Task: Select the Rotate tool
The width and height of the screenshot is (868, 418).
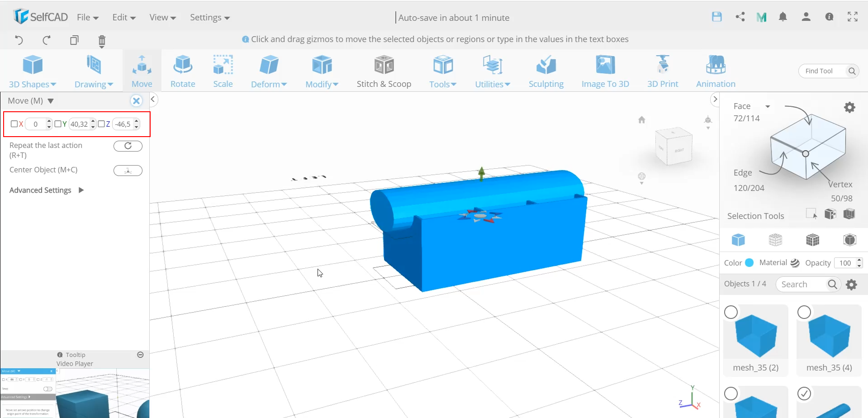Action: coord(183,71)
